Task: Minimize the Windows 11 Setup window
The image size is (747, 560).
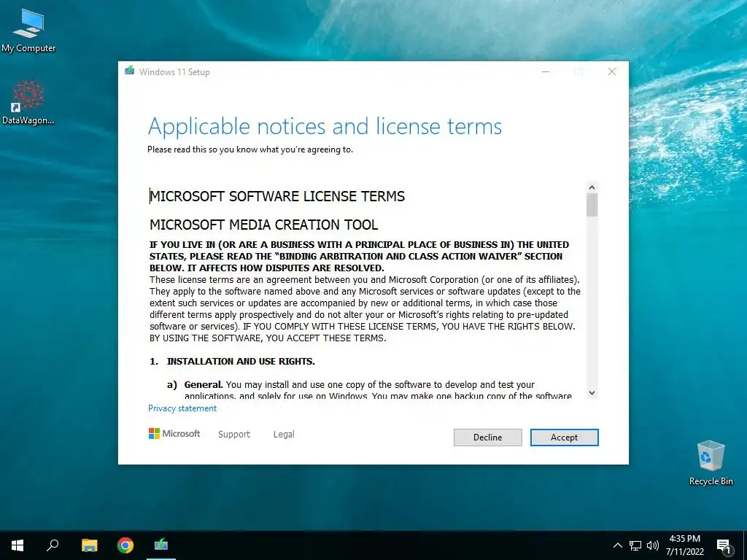Action: click(546, 71)
